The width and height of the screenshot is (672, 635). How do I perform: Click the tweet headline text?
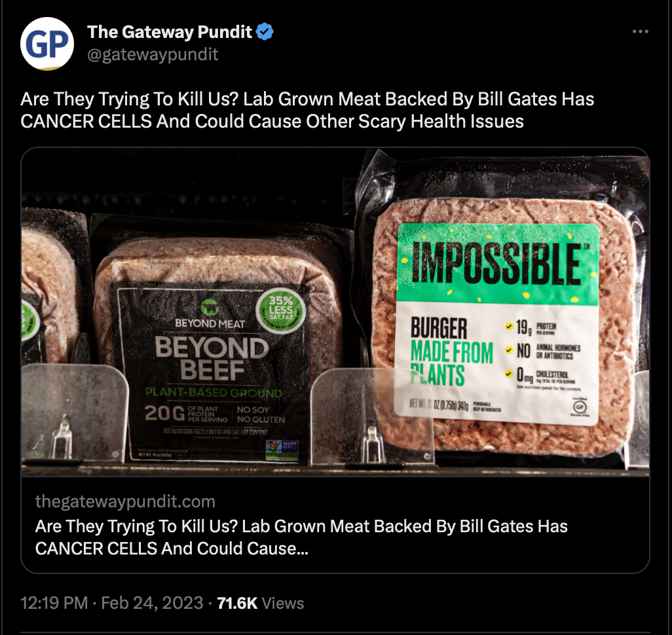coord(307,110)
